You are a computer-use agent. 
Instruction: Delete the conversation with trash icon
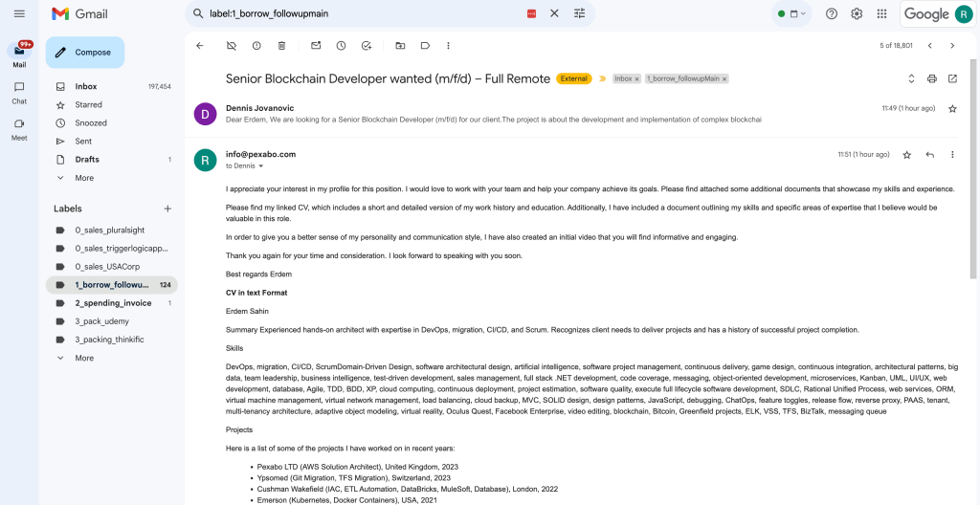pos(282,46)
